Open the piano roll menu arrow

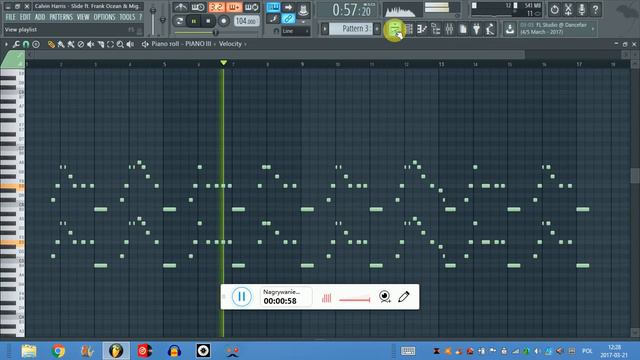point(6,44)
